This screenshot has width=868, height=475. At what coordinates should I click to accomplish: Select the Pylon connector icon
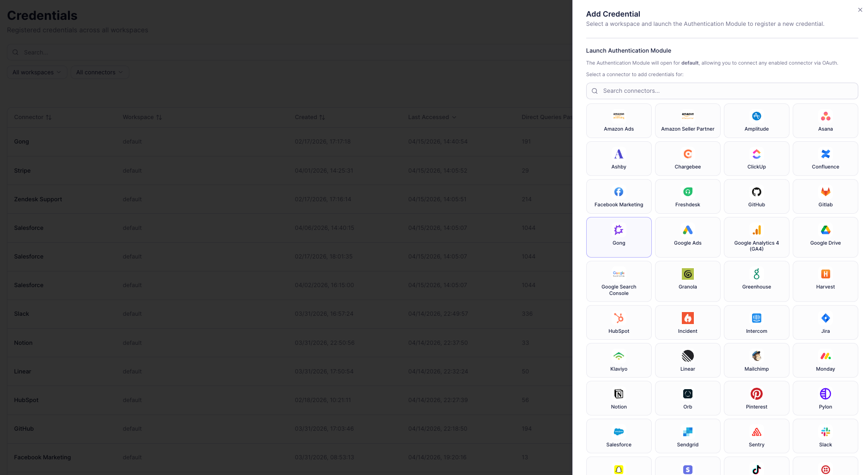(825, 394)
